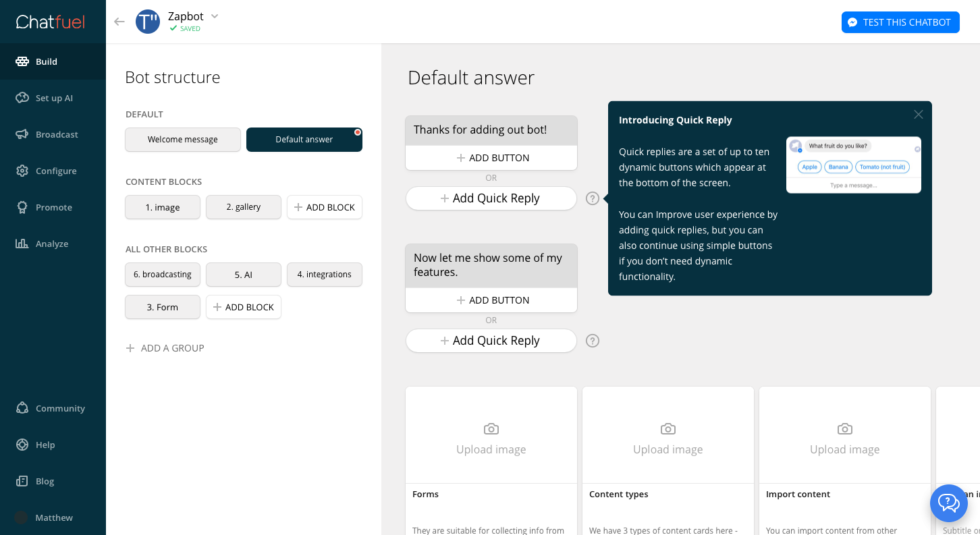The width and height of the screenshot is (980, 535).
Task: Add button under Thanks for adding card
Action: (x=491, y=158)
